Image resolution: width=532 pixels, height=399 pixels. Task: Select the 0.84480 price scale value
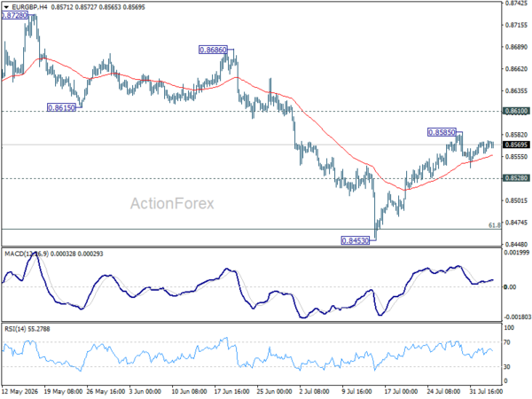[516, 245]
